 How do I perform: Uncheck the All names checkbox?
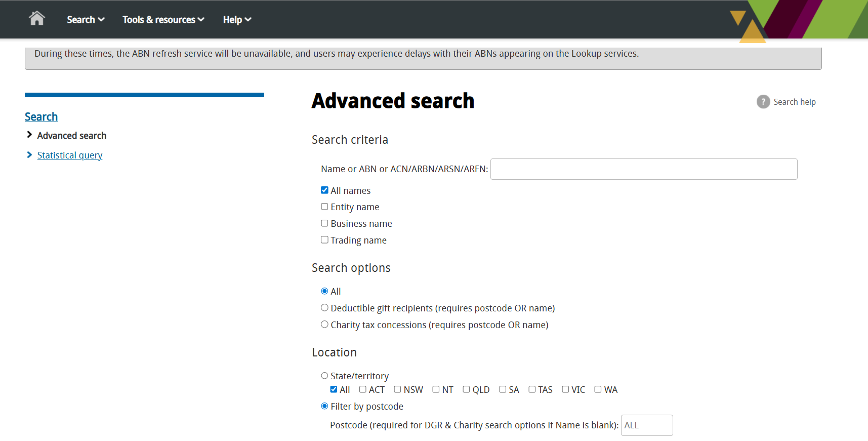pos(324,190)
